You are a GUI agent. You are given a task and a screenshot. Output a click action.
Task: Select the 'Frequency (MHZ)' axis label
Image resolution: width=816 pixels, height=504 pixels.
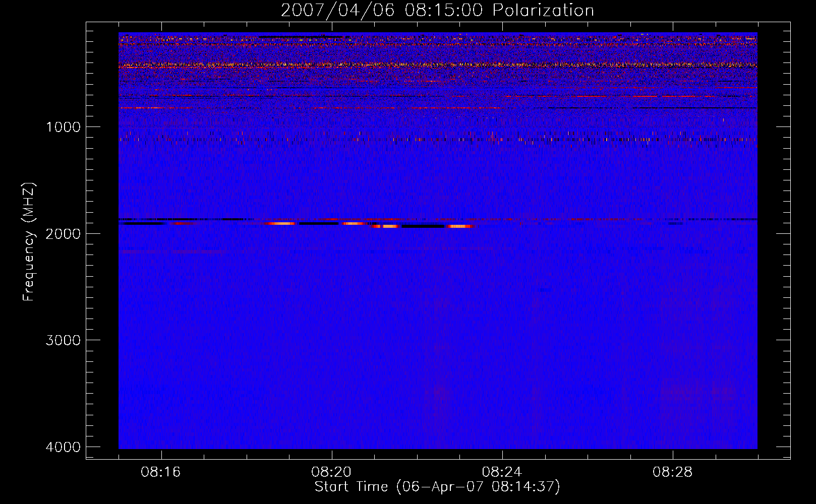(x=29, y=242)
